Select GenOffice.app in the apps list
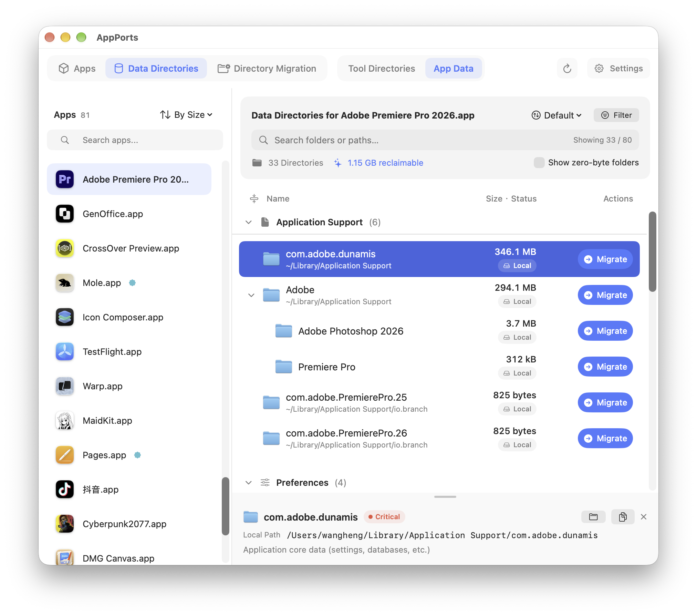 coord(129,214)
